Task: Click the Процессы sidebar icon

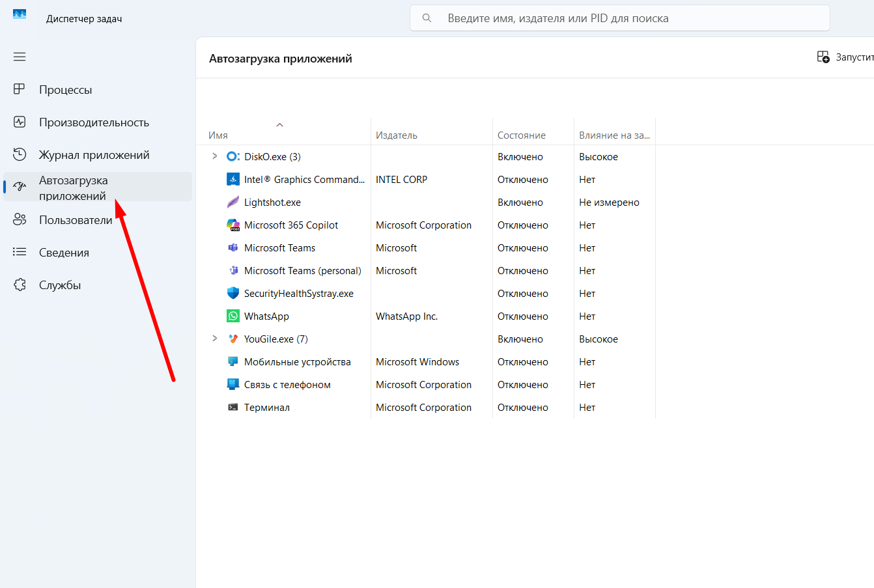Action: pos(20,89)
